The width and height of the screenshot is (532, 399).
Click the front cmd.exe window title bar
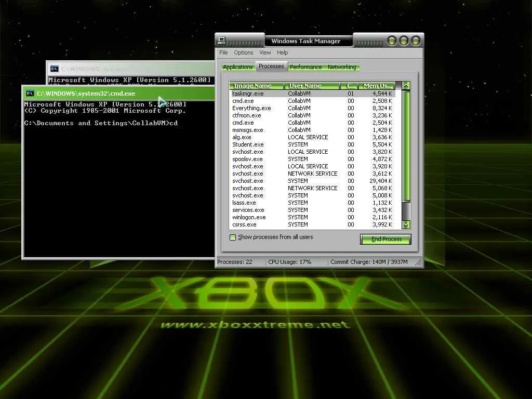(119, 94)
